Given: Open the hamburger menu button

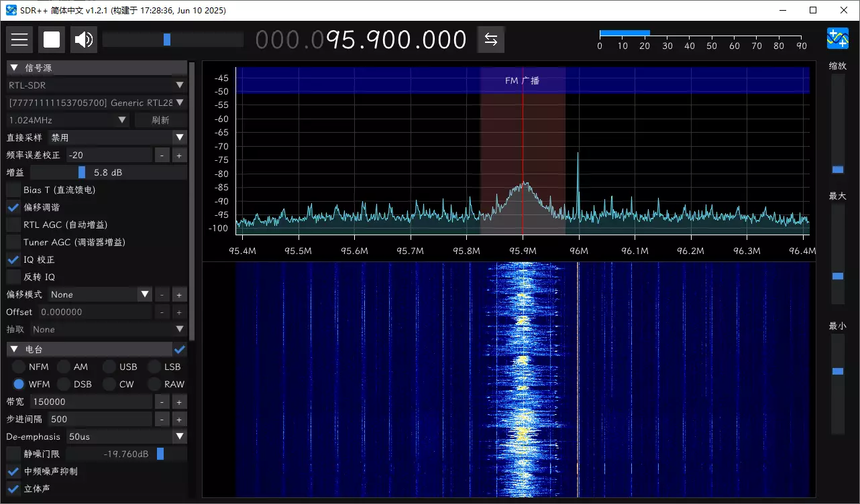Looking at the screenshot, I should (19, 40).
